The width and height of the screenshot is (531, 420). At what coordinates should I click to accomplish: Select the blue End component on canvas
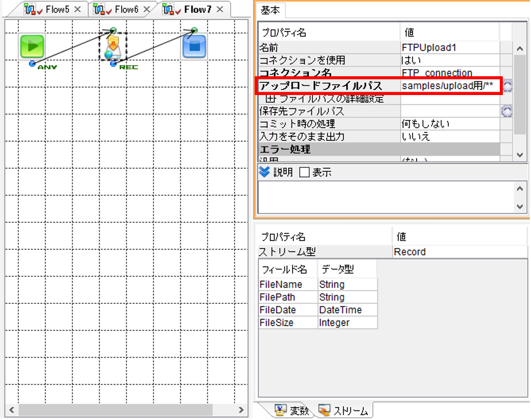click(x=194, y=46)
